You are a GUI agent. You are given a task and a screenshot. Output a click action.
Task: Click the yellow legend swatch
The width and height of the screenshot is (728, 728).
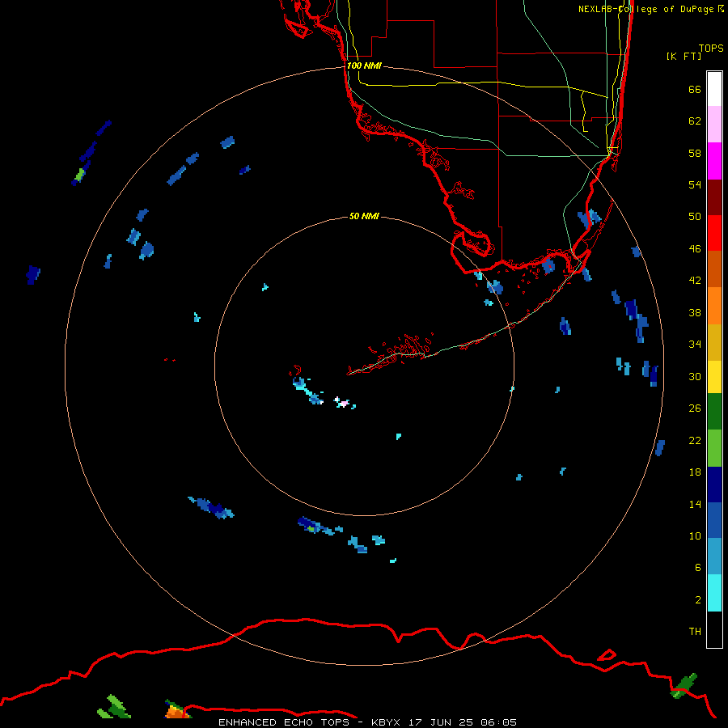(x=714, y=377)
